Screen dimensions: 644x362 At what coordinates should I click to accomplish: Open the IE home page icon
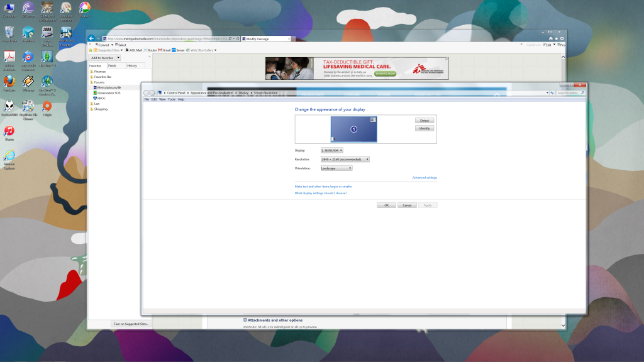[551, 38]
